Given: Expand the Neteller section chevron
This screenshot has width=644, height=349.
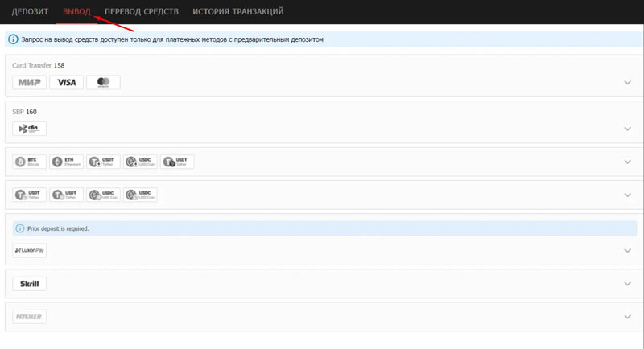Looking at the screenshot, I should 628,317.
